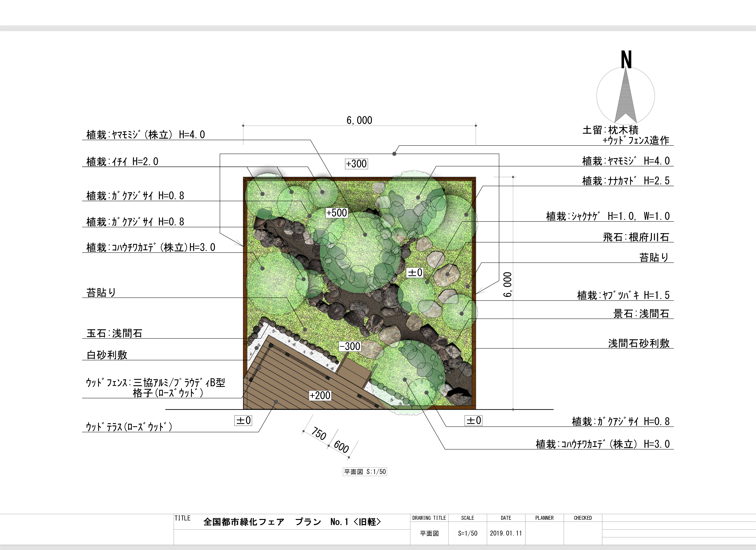756x550 pixels.
Task: Click the '飛石:根府川石' label
Action: point(636,237)
